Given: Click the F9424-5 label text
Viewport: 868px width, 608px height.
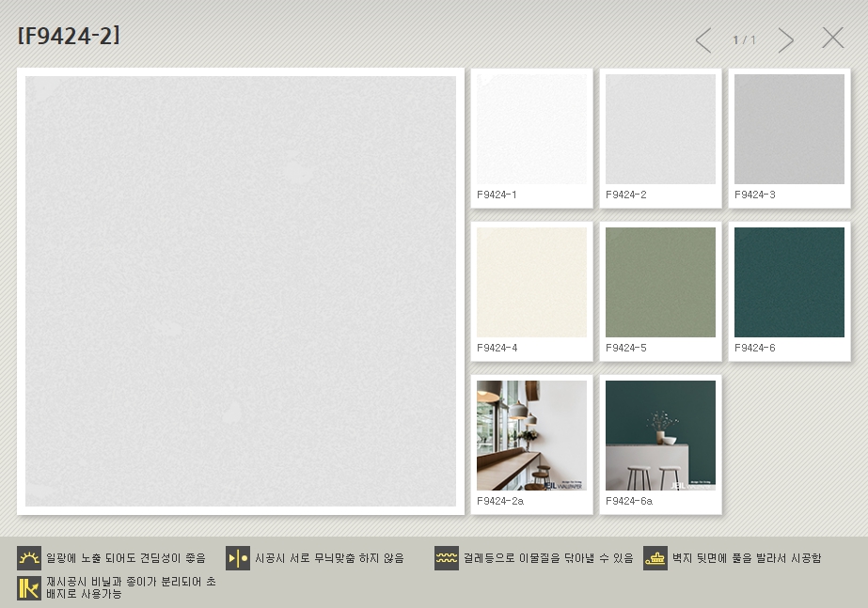Looking at the screenshot, I should 626,349.
